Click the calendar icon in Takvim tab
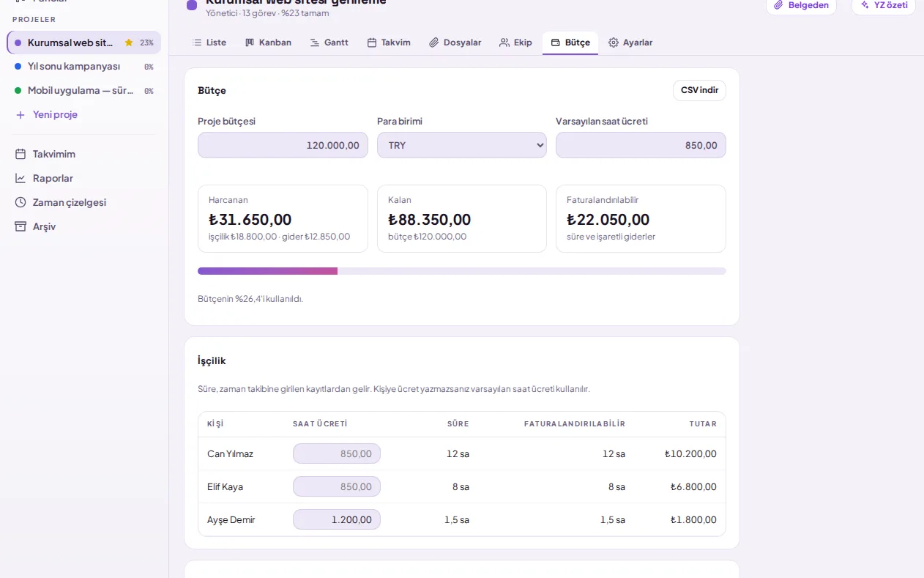Image resolution: width=924 pixels, height=578 pixels. [372, 42]
